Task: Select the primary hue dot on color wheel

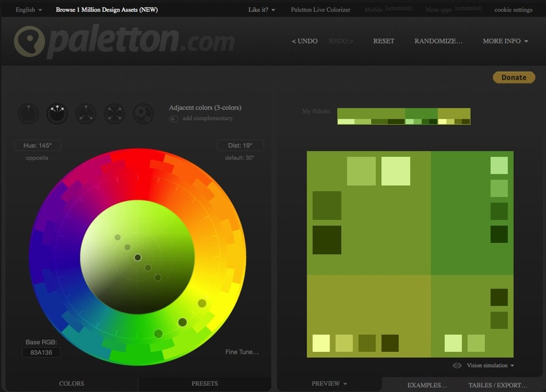Action: pos(183,322)
